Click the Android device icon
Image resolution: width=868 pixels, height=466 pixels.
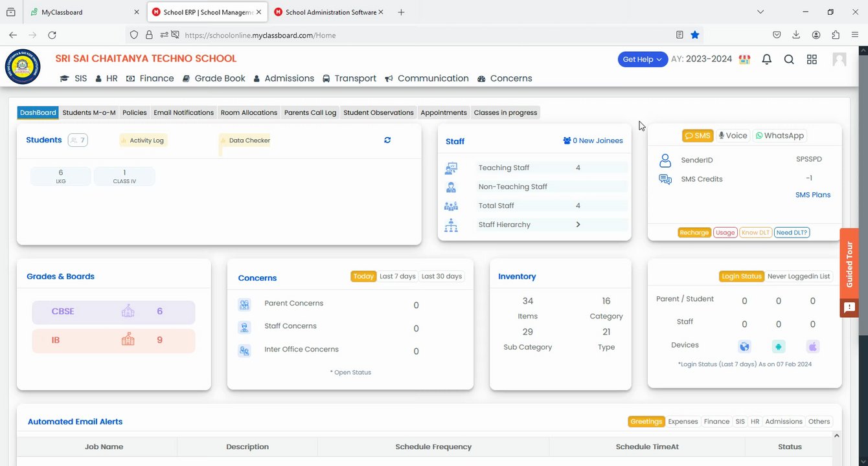pos(779,346)
